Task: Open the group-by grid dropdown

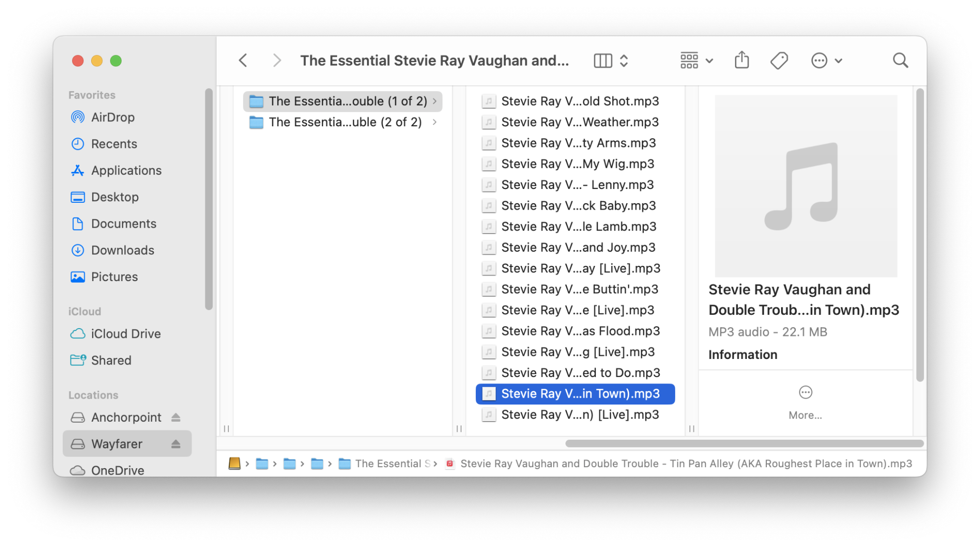Action: [x=696, y=61]
